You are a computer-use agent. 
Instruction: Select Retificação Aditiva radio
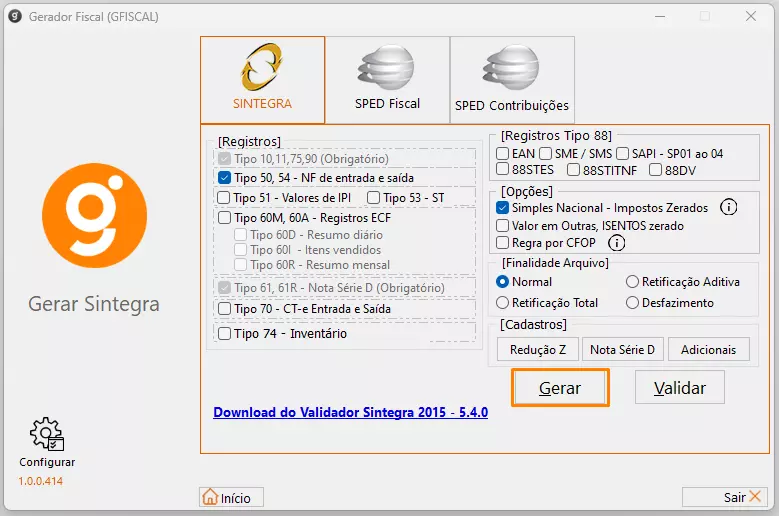coord(632,282)
